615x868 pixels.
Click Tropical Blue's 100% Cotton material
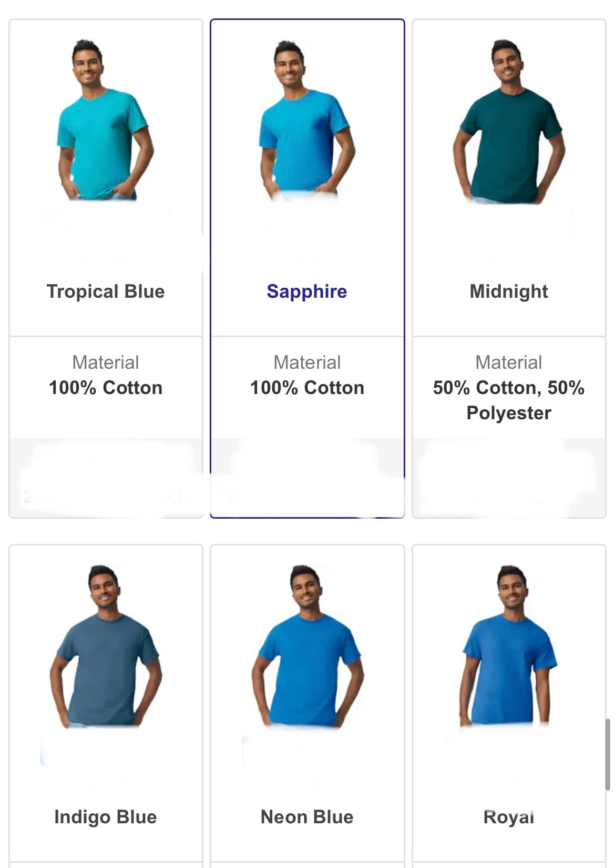click(106, 388)
